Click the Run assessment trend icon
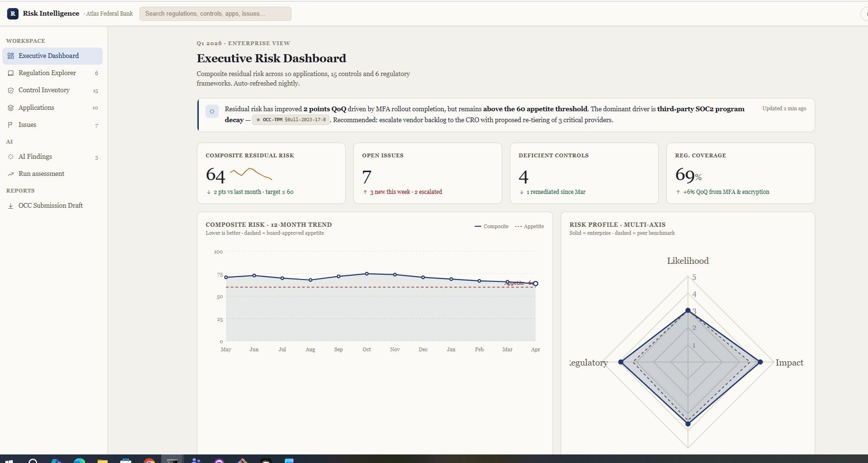Image resolution: width=868 pixels, height=463 pixels. (11, 174)
